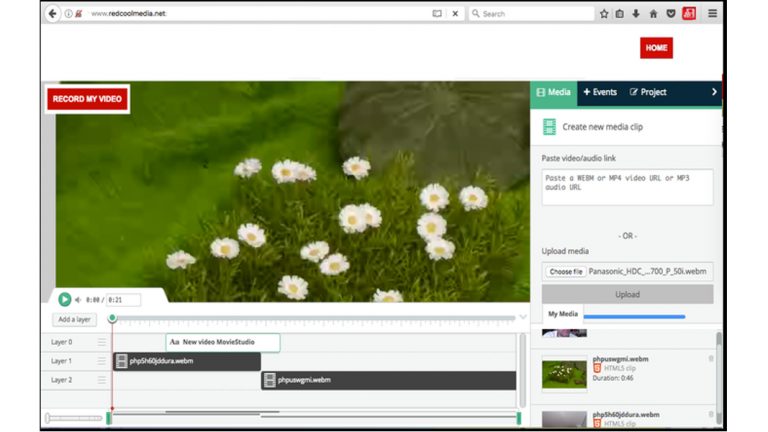Open the Pocket shield icon
The height and width of the screenshot is (432, 768).
click(671, 14)
